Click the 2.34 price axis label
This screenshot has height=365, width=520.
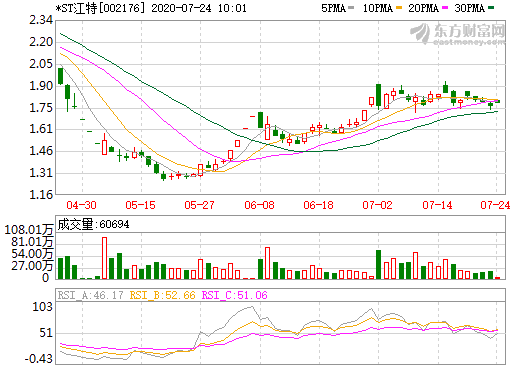click(41, 20)
